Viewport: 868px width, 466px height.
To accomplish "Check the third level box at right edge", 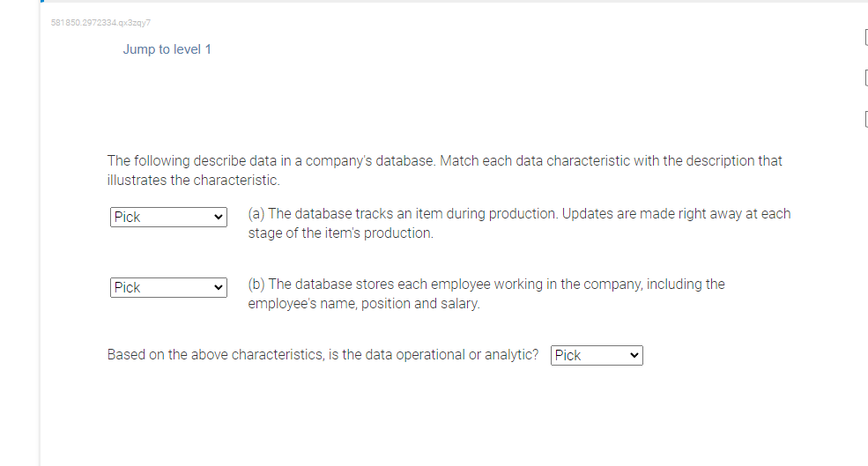I will pos(864,121).
